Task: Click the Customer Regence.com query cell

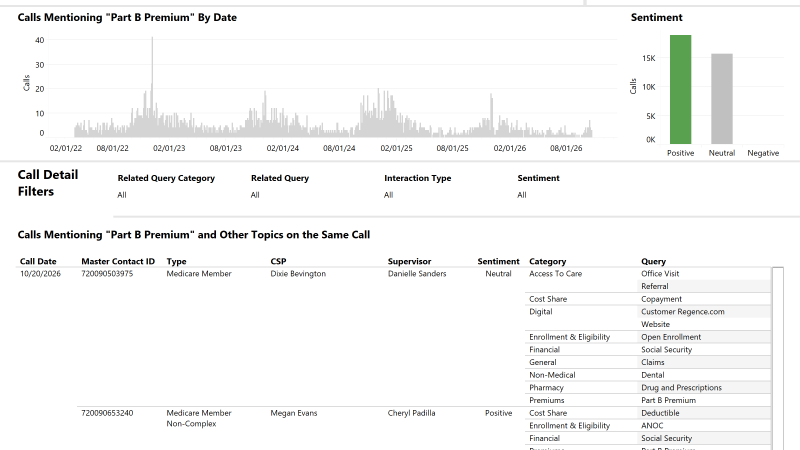Action: coord(683,312)
